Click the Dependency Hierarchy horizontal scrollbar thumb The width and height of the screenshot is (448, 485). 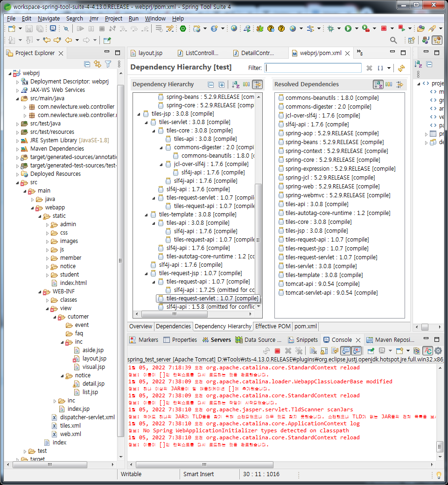tap(175, 314)
